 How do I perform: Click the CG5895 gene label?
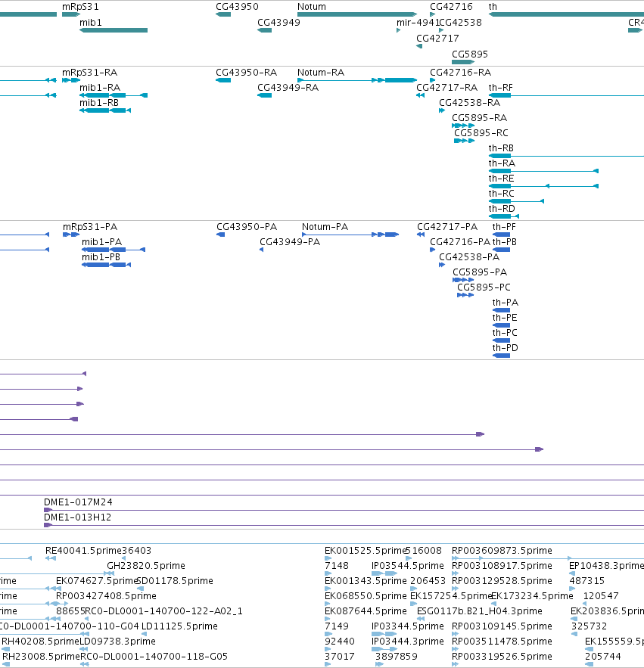pos(470,54)
